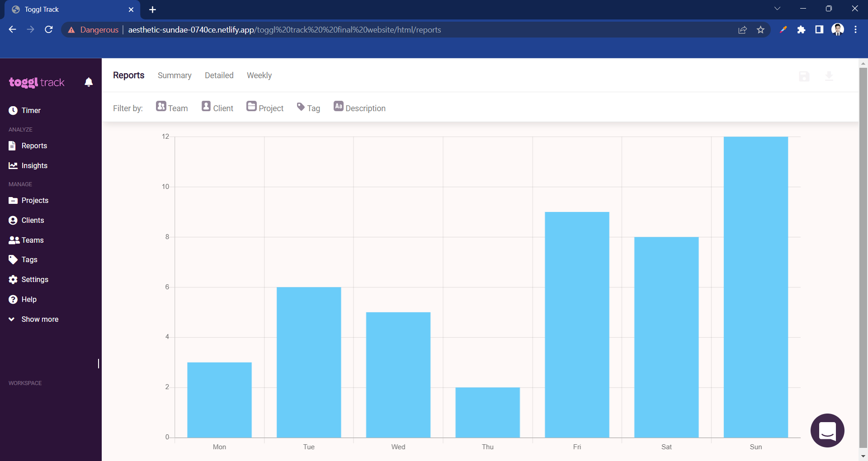Click the Sunday bar in the chart
Viewport: 868px width, 461px height.
[755, 287]
